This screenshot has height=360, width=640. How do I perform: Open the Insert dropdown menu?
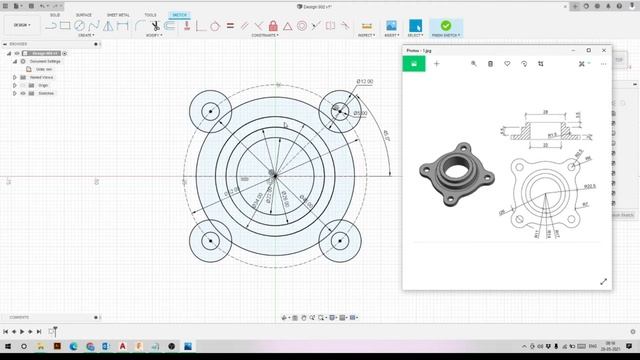[391, 36]
